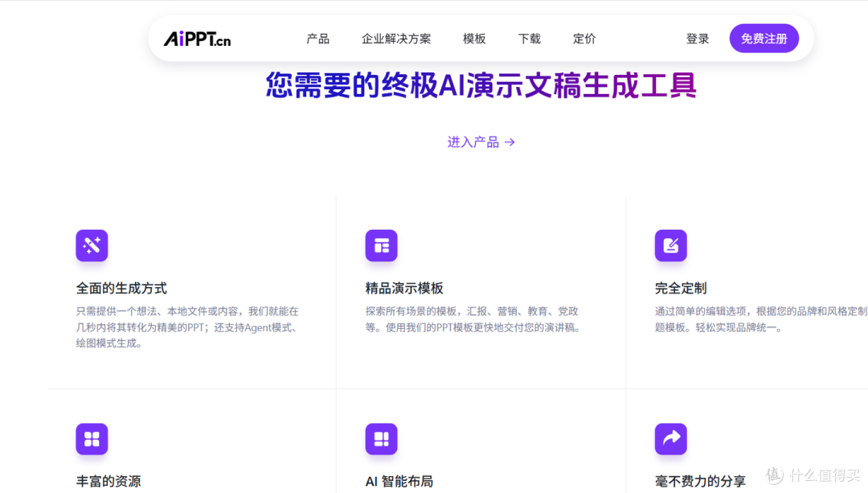The height and width of the screenshot is (493, 868).
Task: Follow the 进入产品 link
Action: (x=481, y=142)
